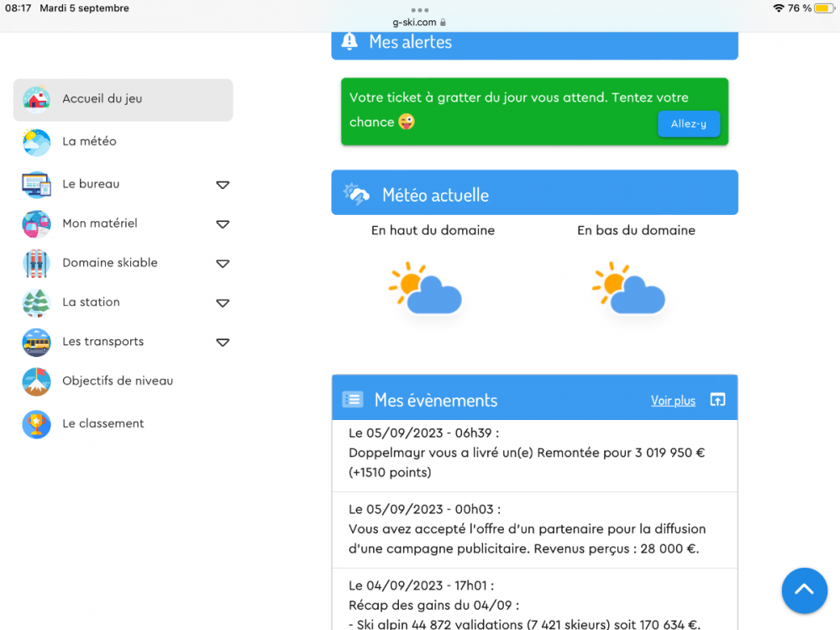This screenshot has height=630, width=840.
Task: Tap the blue scroll-to-top arrow button
Action: 804,591
